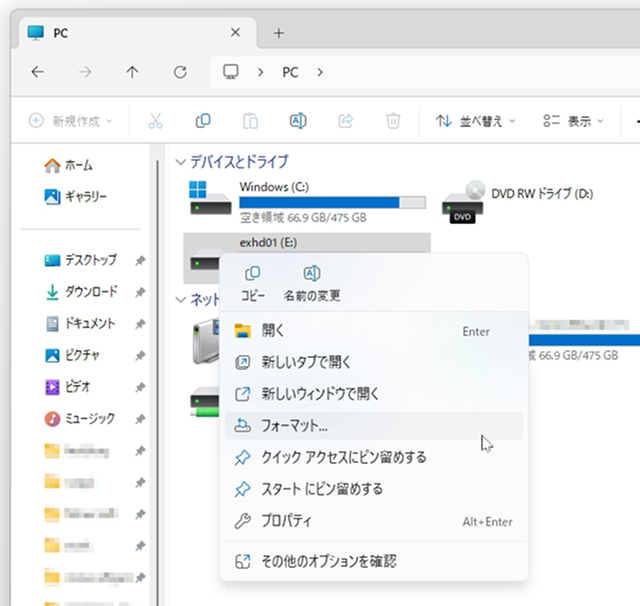
Task: Open a new tab with plus button
Action: (x=279, y=33)
